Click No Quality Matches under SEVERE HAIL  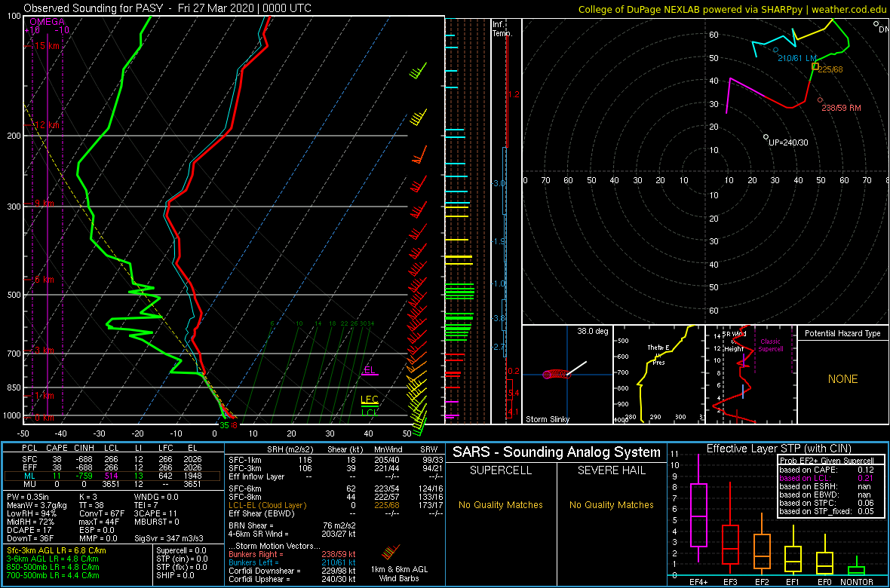coord(612,505)
